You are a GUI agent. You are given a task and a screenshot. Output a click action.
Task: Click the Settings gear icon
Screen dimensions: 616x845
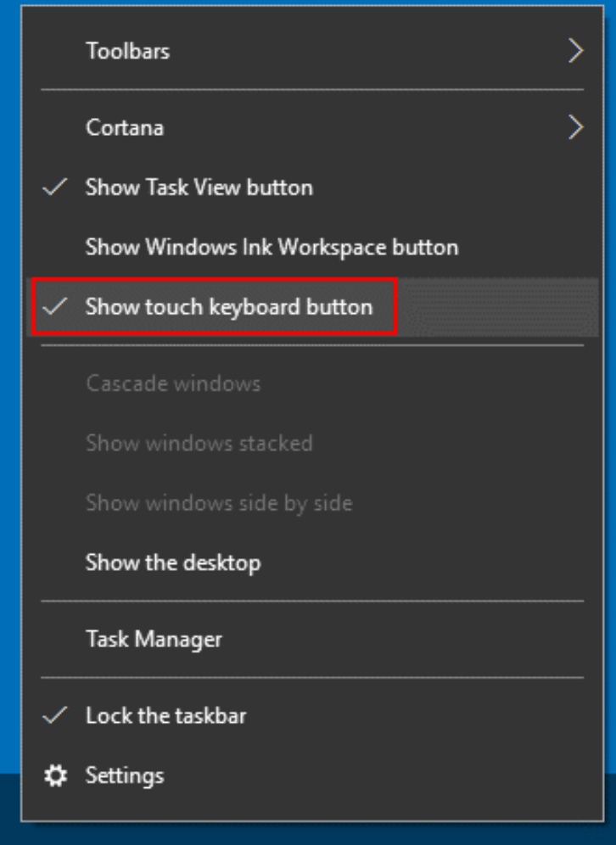coord(55,776)
